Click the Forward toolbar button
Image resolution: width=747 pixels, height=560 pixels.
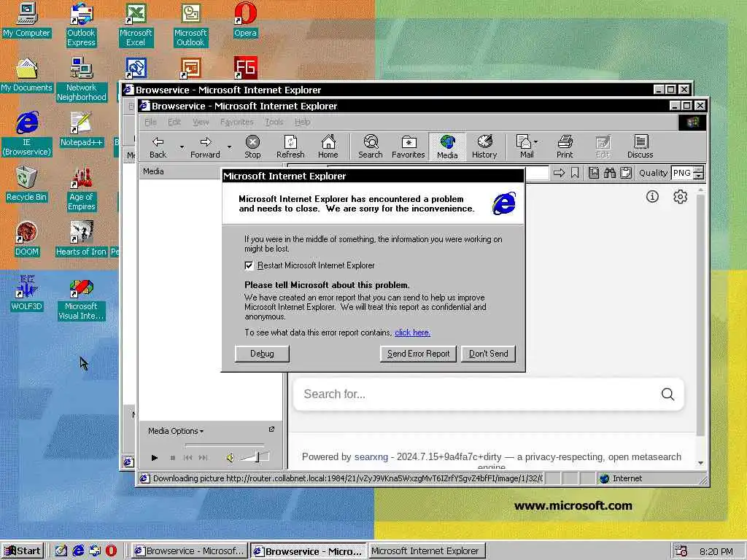click(205, 146)
